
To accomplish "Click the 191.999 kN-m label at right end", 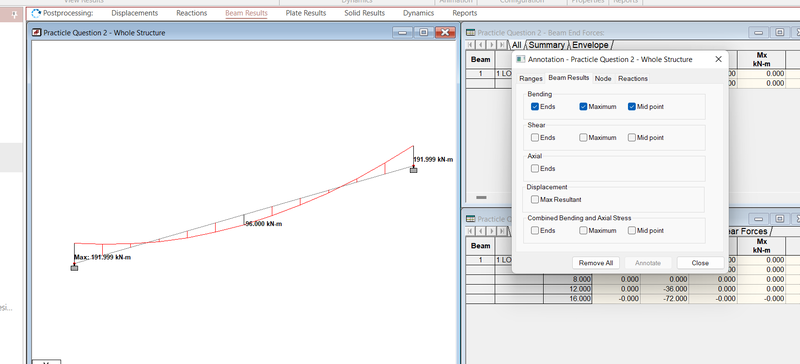I will 433,159.
